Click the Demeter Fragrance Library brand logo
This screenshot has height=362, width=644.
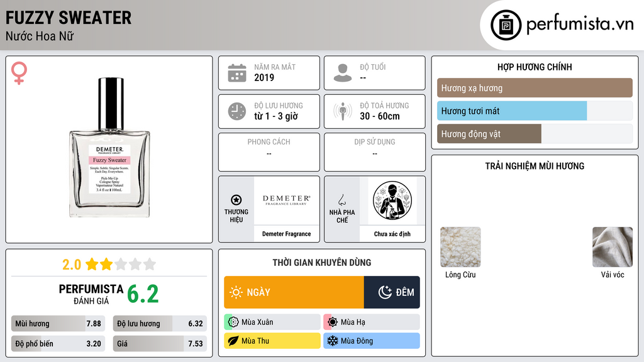click(x=287, y=200)
